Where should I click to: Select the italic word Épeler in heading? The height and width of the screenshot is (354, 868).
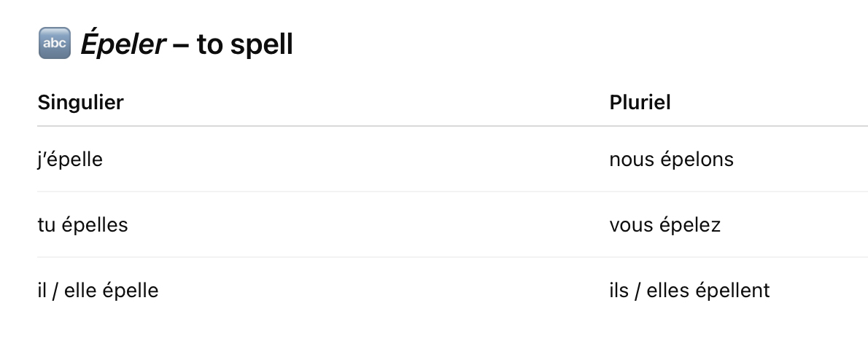tap(123, 44)
